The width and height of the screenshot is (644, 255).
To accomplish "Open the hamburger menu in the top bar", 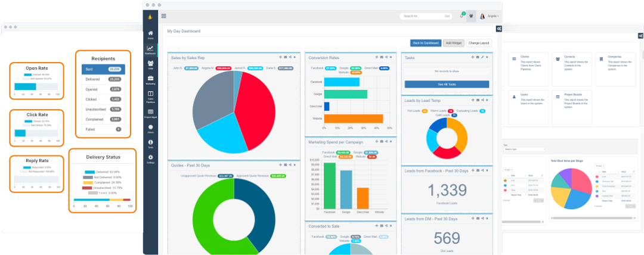I will [x=164, y=16].
